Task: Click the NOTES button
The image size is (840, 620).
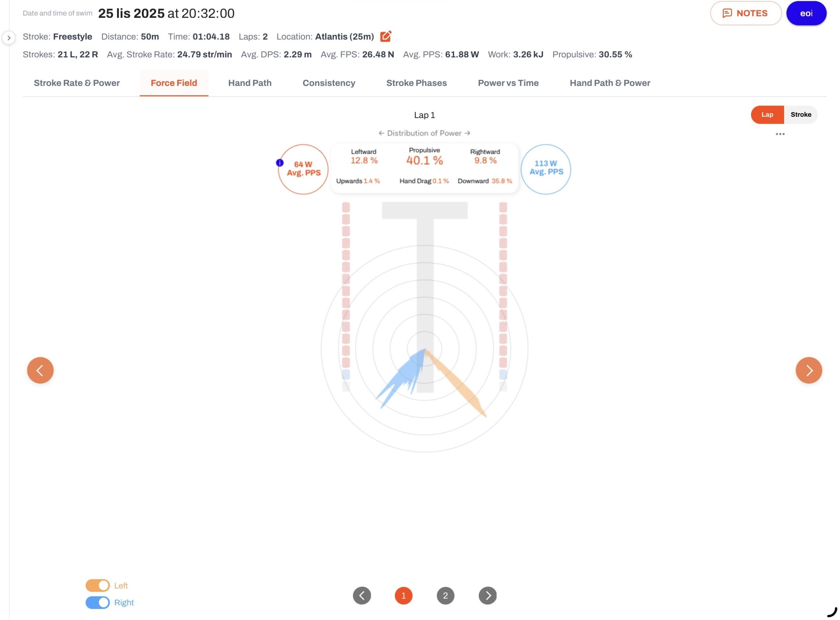Action: [746, 13]
